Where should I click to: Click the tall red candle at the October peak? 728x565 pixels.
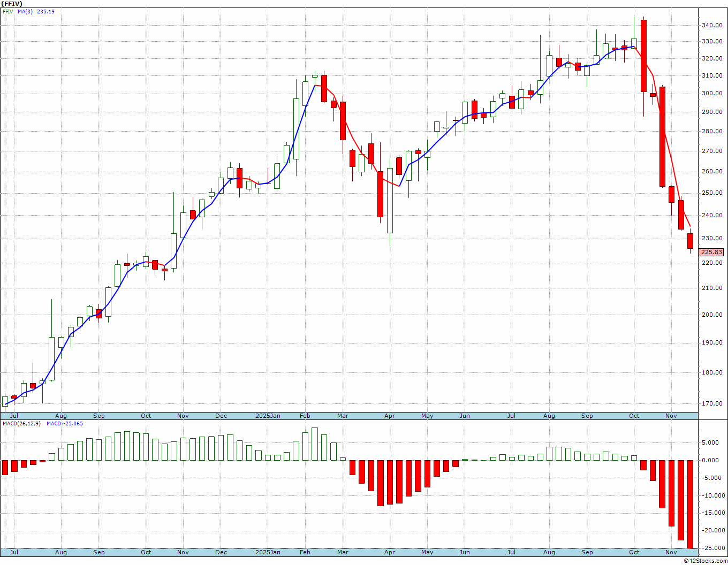(643, 56)
